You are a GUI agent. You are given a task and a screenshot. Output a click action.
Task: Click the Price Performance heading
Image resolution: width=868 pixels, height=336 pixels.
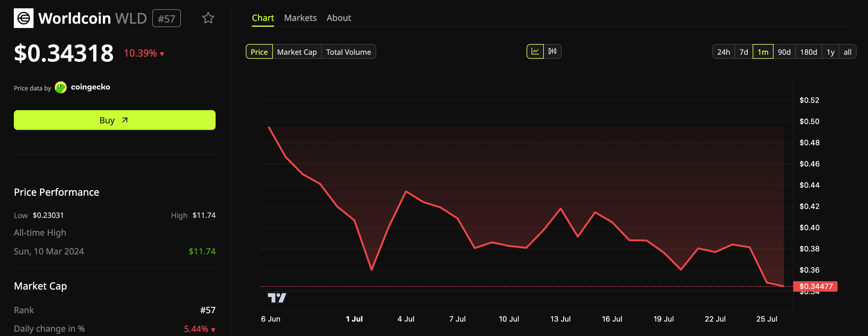[57, 192]
